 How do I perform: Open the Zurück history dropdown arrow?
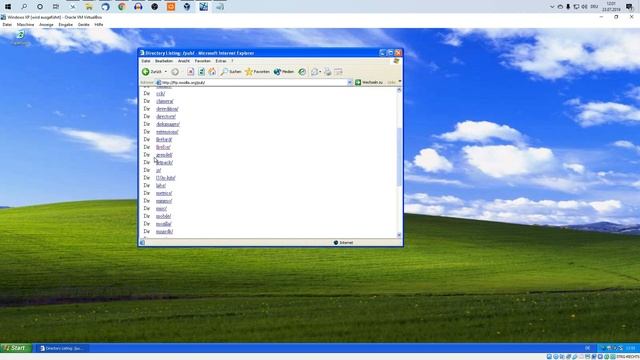(x=166, y=72)
